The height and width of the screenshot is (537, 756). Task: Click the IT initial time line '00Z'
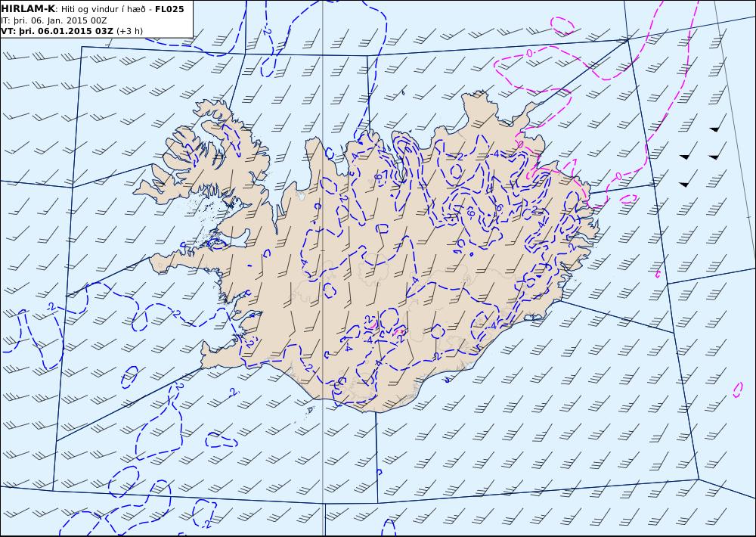[x=98, y=20]
